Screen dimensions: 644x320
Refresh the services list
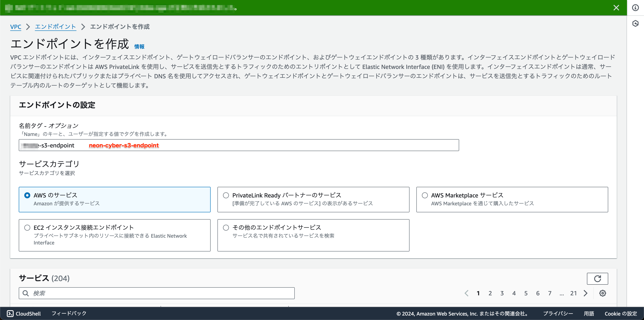[598, 279]
